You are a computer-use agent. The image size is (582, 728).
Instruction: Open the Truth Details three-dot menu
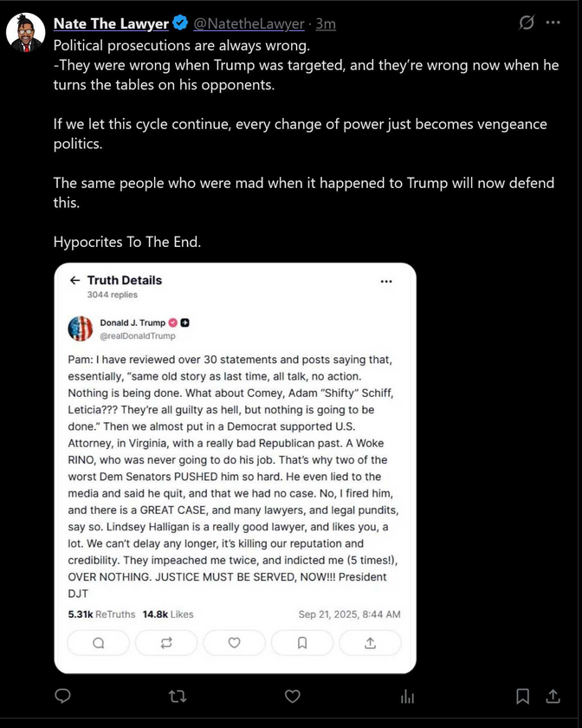click(386, 281)
